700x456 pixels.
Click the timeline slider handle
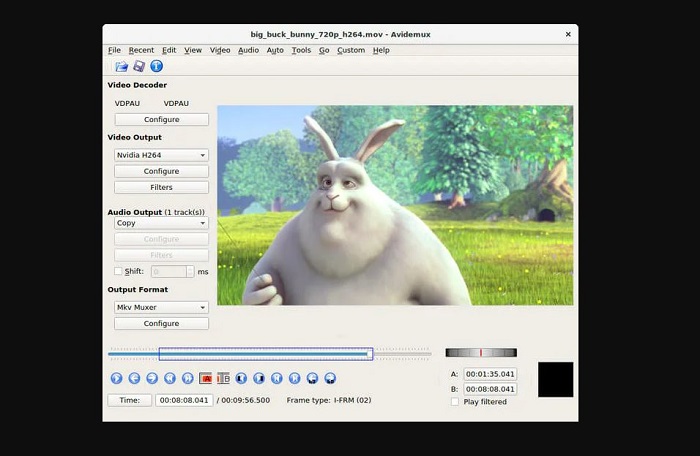pyautogui.click(x=370, y=354)
